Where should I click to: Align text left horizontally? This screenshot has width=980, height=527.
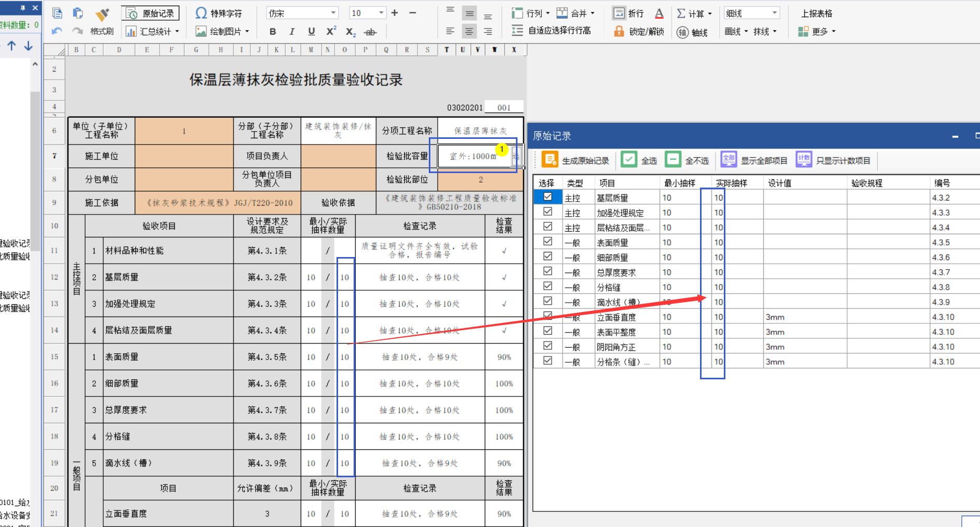click(450, 32)
